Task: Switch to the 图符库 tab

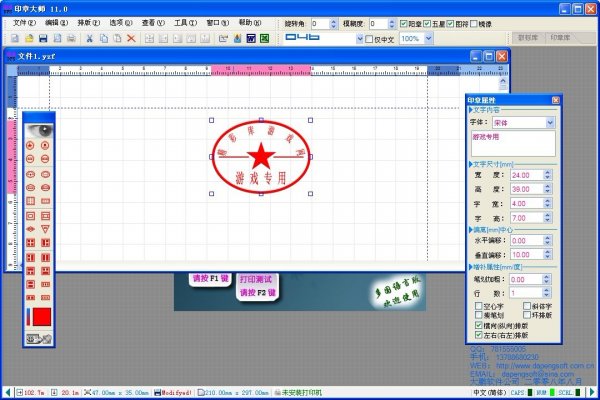Action: point(528,38)
